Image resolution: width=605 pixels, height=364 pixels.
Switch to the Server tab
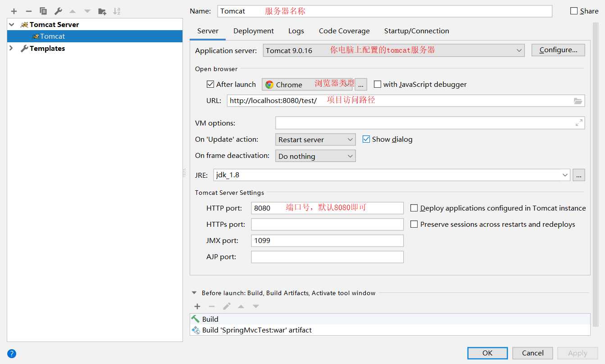click(x=208, y=31)
